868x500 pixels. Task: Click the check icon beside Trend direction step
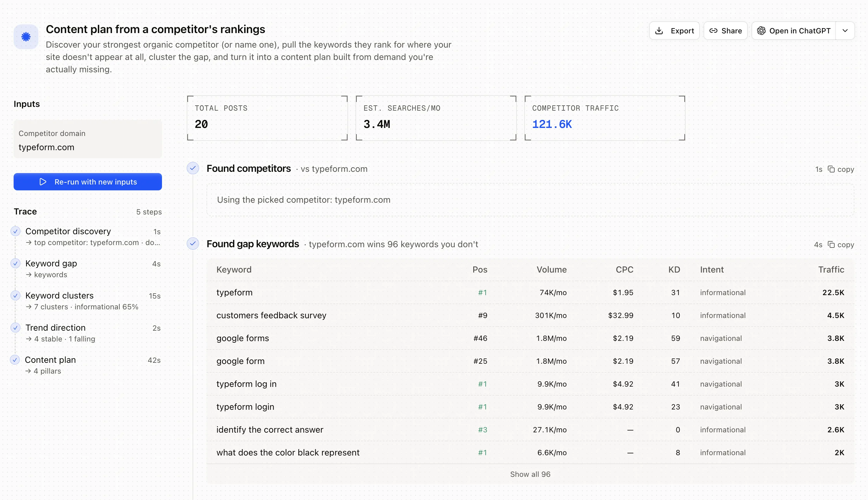click(15, 328)
